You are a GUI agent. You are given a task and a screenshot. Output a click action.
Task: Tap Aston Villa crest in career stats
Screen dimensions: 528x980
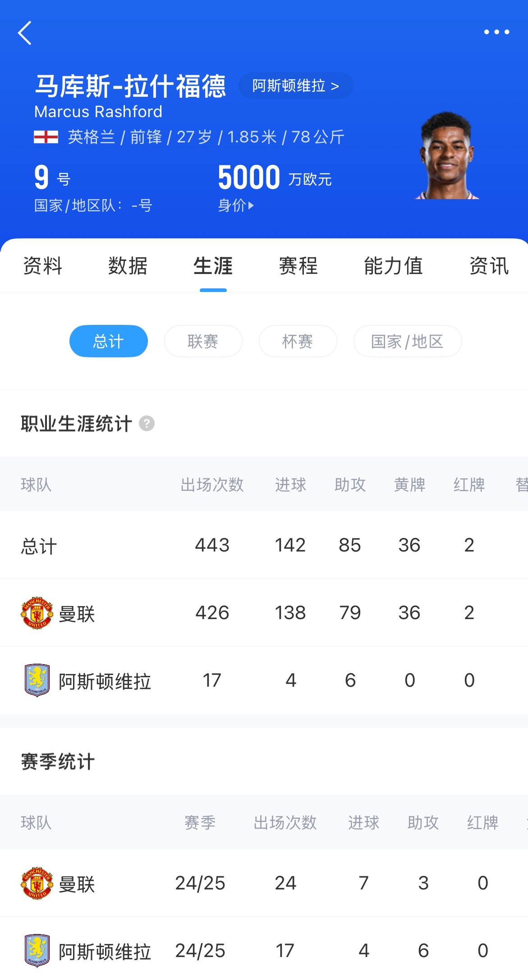pyautogui.click(x=37, y=680)
